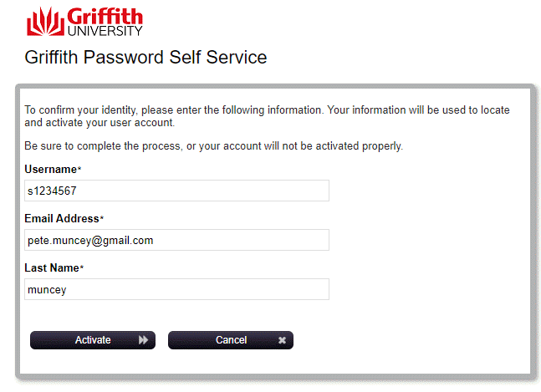Click the red asterisk beside Username
541x392 pixels.
coord(79,171)
